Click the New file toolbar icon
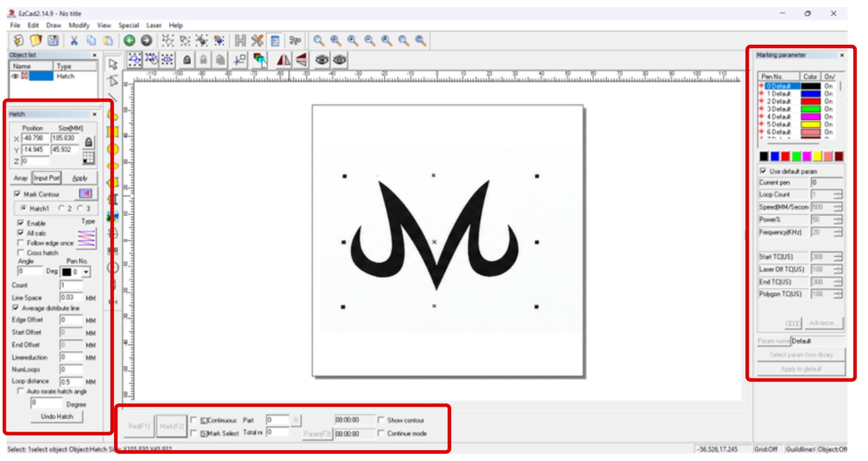Screen dimensions: 868x461 (x=19, y=41)
